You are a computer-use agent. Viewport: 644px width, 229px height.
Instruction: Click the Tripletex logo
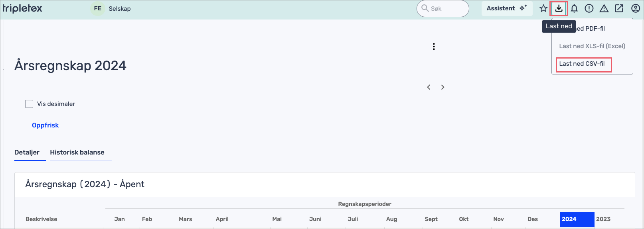point(22,8)
